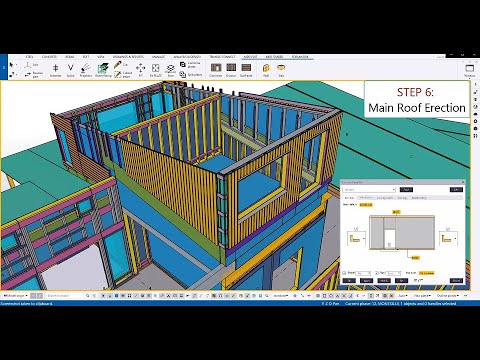The image size is (480, 360).
Task: Click yellow field below the wall diagram
Action: point(415,258)
